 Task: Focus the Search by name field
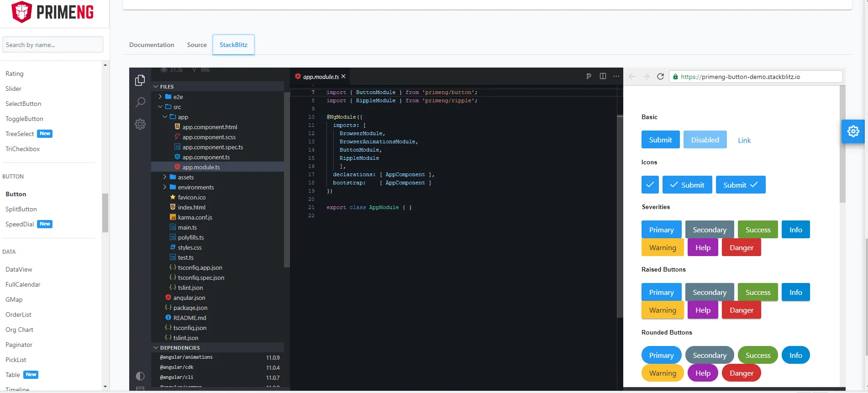pyautogui.click(x=53, y=45)
